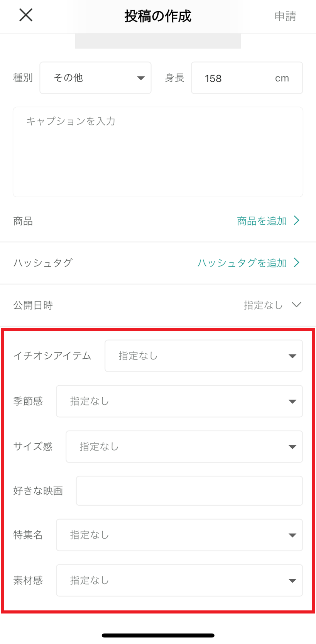Open the 特集名 dropdown
Image resolution: width=316 pixels, height=644 pixels.
click(x=179, y=535)
